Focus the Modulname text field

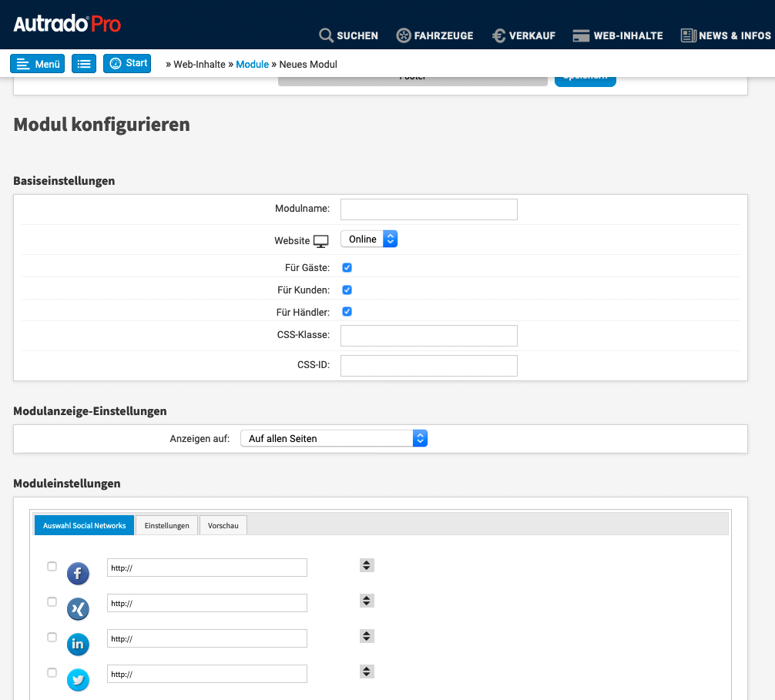(428, 209)
